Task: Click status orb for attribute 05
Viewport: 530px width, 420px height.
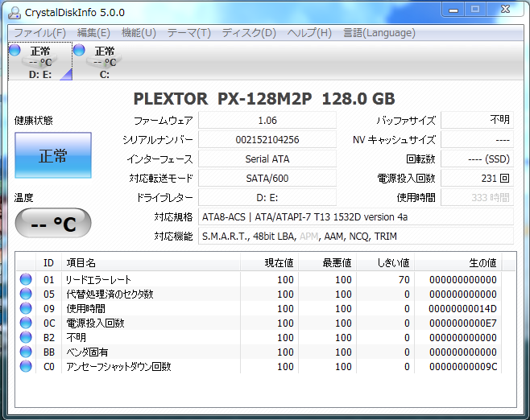Action: 26,294
